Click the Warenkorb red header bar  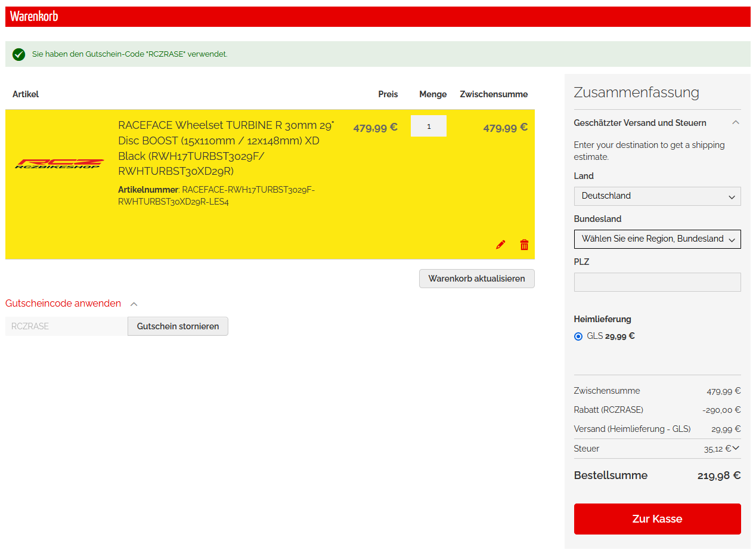coord(377,17)
